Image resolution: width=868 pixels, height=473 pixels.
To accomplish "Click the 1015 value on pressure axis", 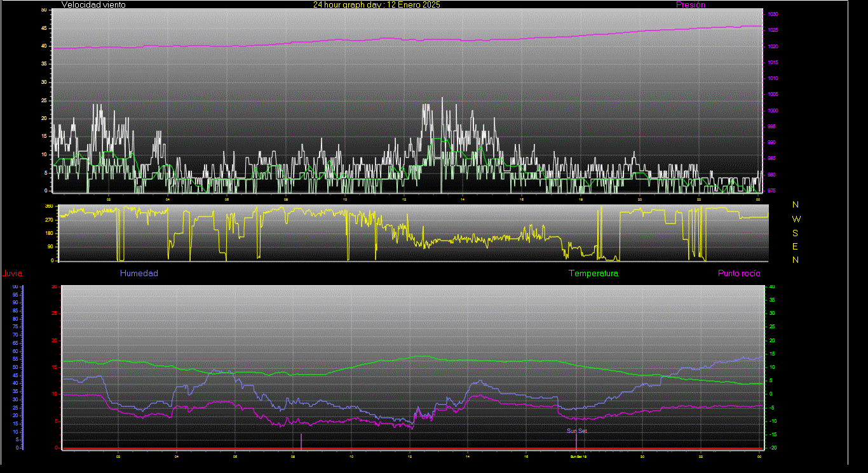I will [x=772, y=62].
